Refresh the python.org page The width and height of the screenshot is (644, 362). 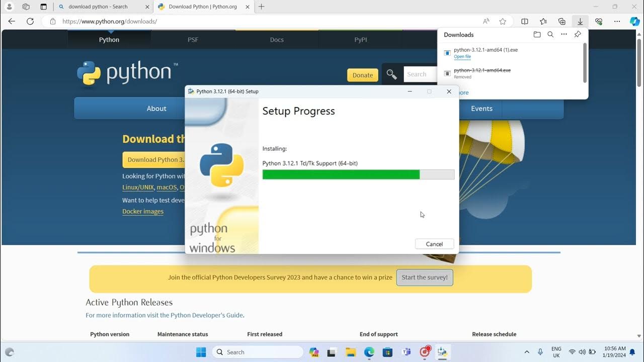click(x=30, y=22)
